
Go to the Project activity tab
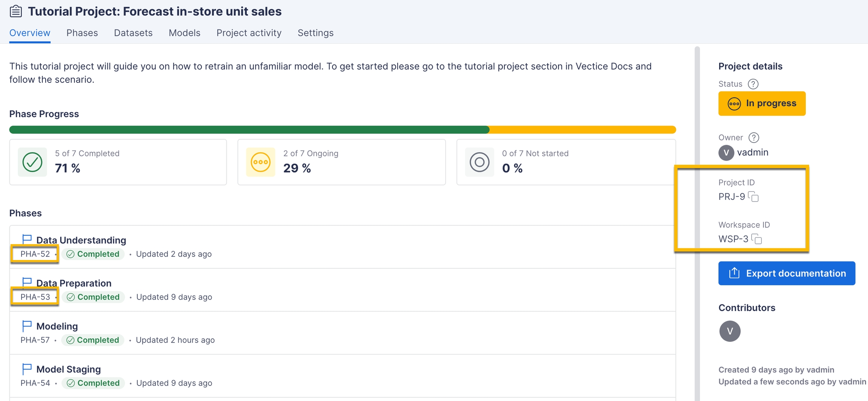[x=249, y=33]
